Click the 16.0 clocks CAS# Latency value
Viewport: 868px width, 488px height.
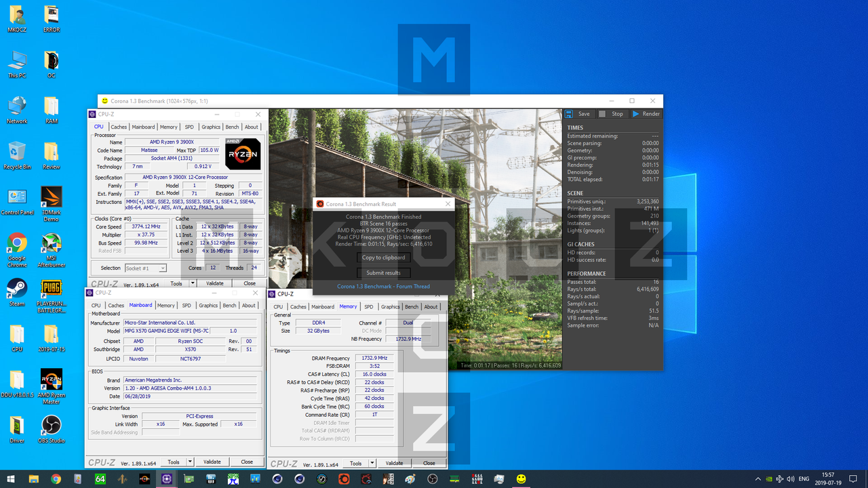pos(374,374)
